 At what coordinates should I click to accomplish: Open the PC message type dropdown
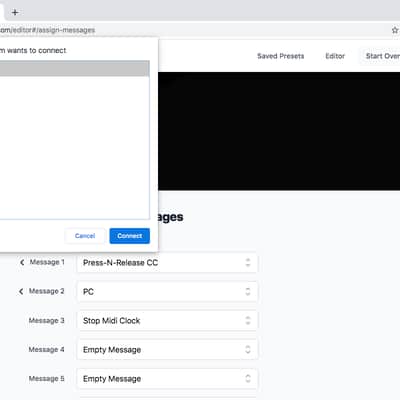tap(167, 292)
